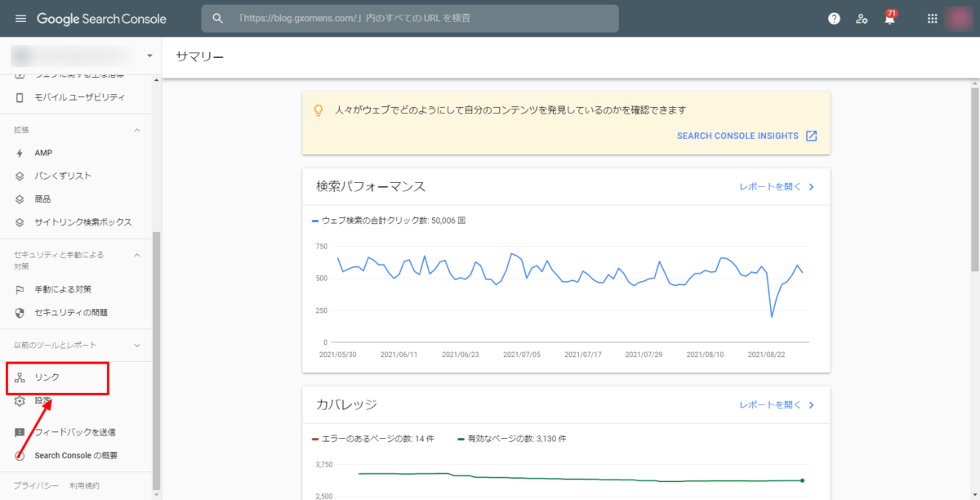The height and width of the screenshot is (500, 980).
Task: Open the 検索パフォーマンス report link
Action: pos(777,186)
